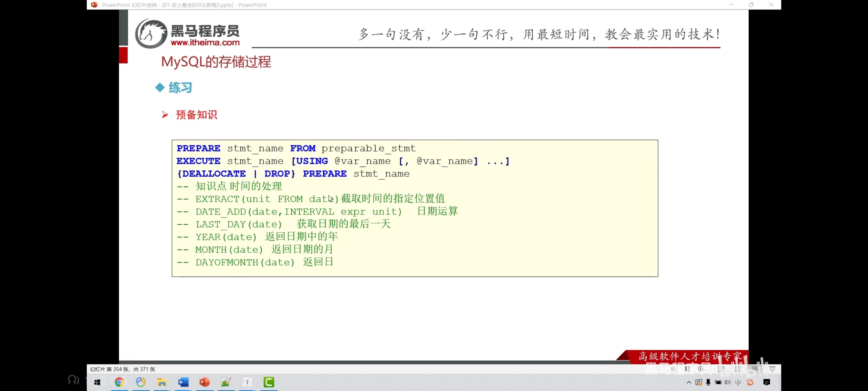
Task: Open the Sogou input method menu
Action: (x=750, y=382)
